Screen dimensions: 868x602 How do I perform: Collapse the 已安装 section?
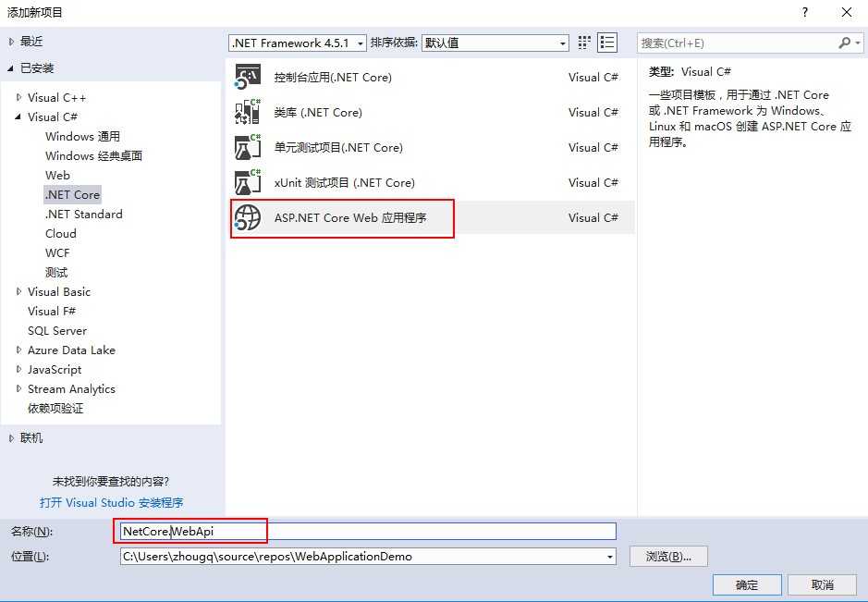[x=11, y=68]
